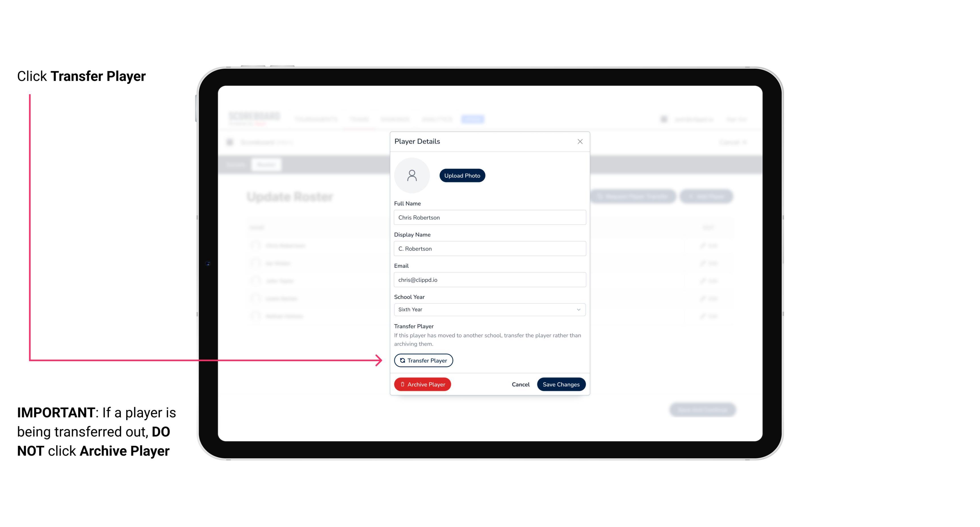Image resolution: width=980 pixels, height=527 pixels.
Task: Click the Transfer Player icon button
Action: [423, 360]
